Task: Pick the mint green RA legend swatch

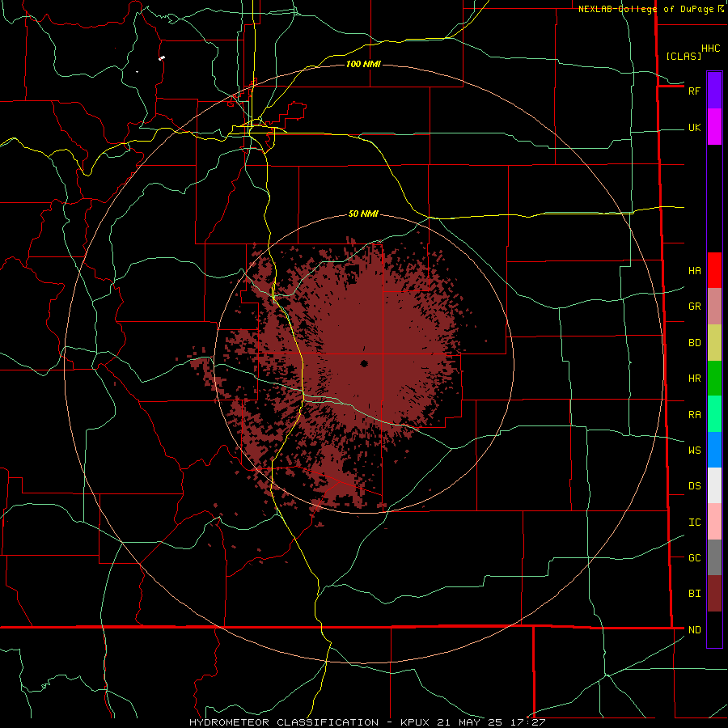Action: click(x=714, y=414)
